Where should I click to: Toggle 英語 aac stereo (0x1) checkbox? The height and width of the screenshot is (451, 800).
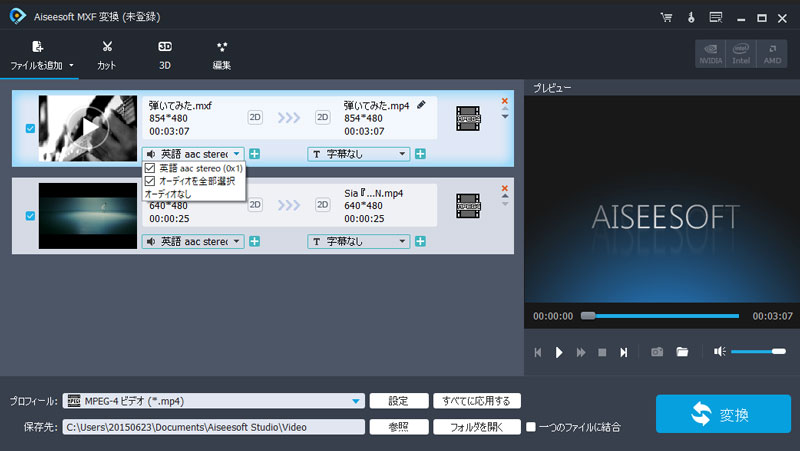149,168
